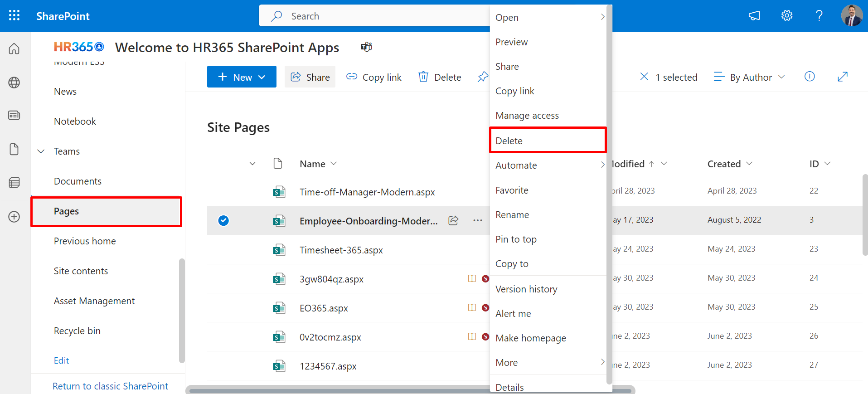Choose Rename in the context menu
This screenshot has height=394, width=868.
click(548, 214)
